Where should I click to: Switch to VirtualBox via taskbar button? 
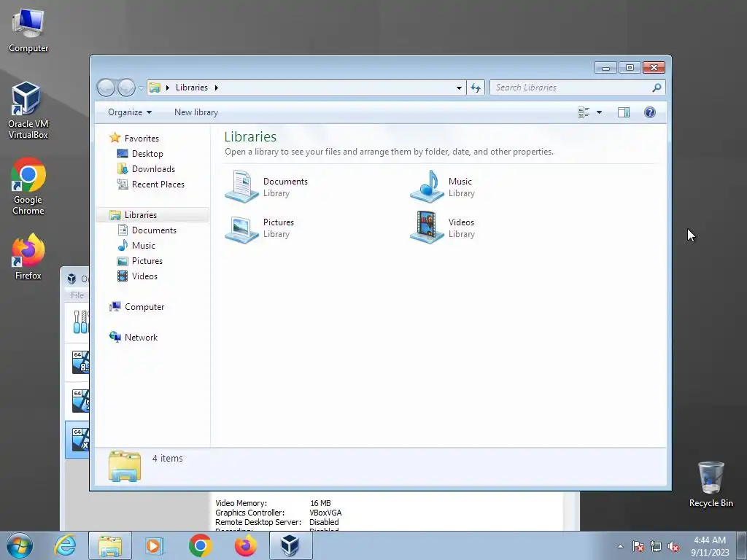pos(290,545)
